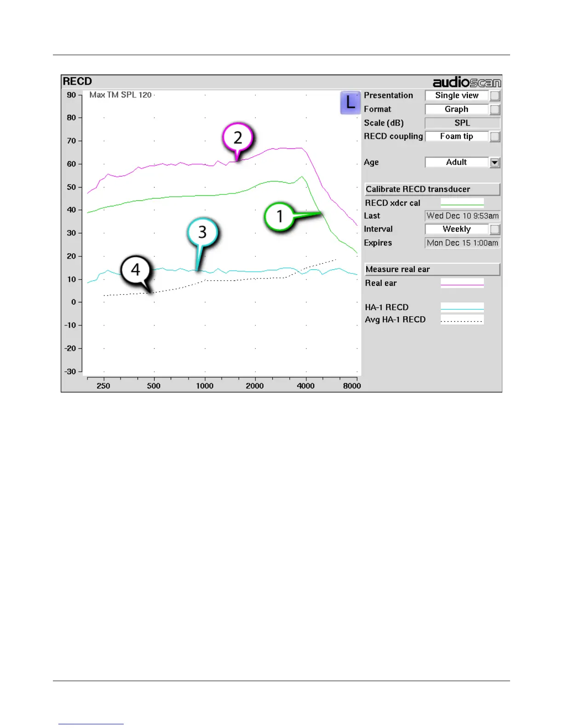Image resolution: width=563 pixels, height=728 pixels.
Task: Click the cyan HA-1 RECD line swatch
Action: coord(462,307)
